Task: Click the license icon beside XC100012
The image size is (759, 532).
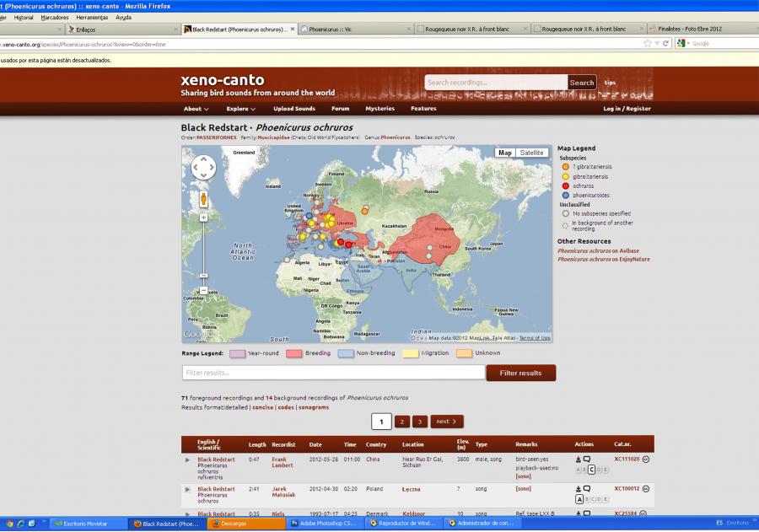Action: pos(646,489)
